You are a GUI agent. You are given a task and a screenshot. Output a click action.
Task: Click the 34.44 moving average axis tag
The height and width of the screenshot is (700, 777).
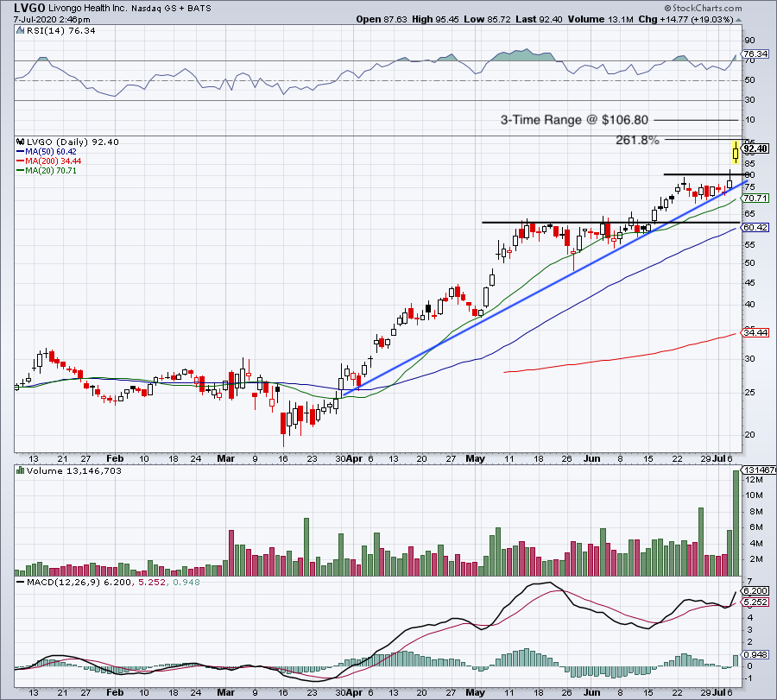coord(755,332)
